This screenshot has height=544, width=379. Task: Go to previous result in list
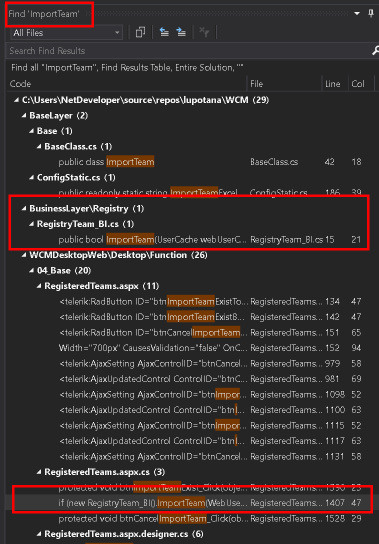coord(164,33)
